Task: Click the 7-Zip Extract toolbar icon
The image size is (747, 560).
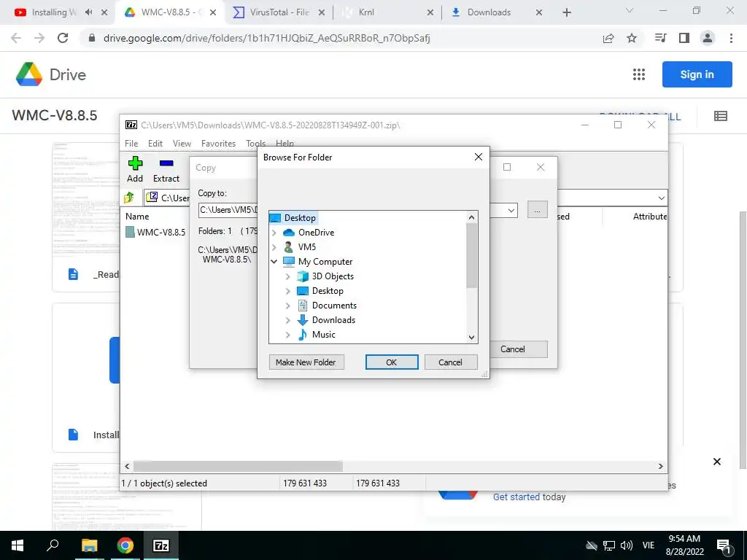Action: tap(166, 163)
